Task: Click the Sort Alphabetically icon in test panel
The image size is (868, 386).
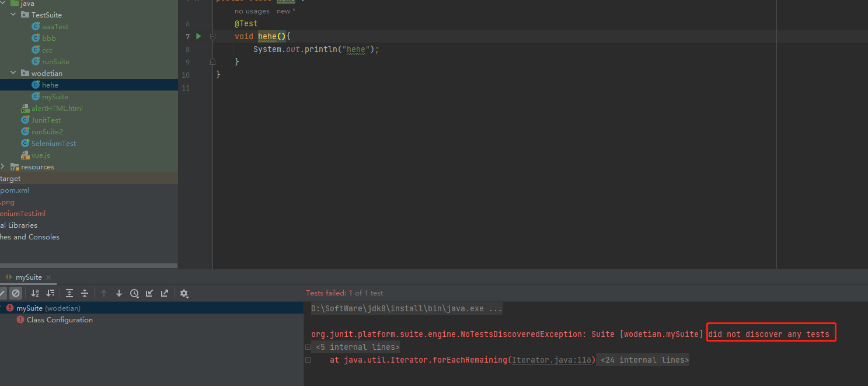Action: tap(36, 293)
